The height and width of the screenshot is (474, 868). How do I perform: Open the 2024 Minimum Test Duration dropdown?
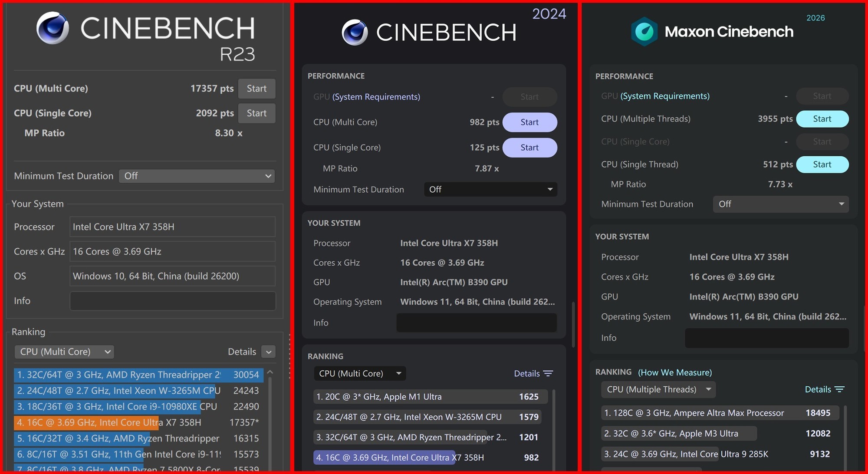[490, 189]
